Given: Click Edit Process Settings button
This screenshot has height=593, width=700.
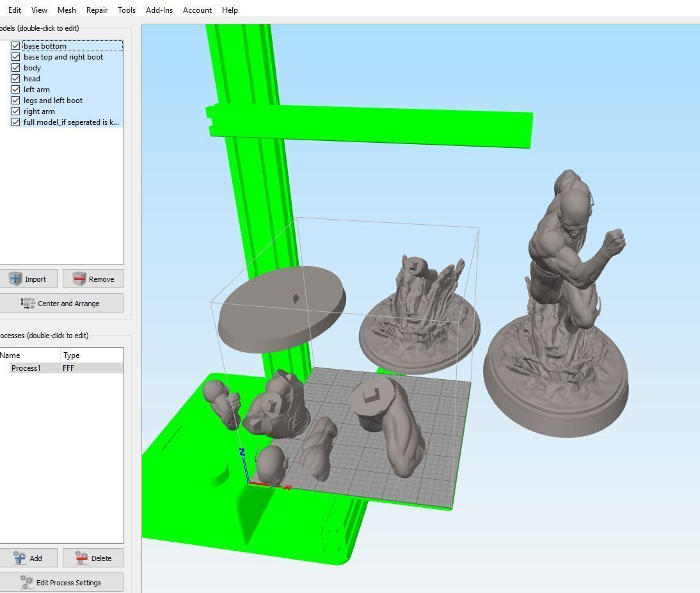Looking at the screenshot, I should [x=61, y=582].
